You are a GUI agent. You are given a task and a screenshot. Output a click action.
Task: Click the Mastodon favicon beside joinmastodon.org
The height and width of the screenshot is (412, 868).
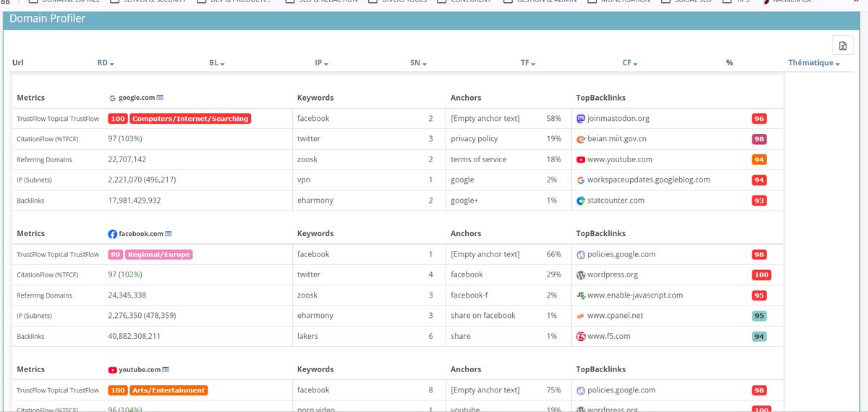click(x=581, y=119)
